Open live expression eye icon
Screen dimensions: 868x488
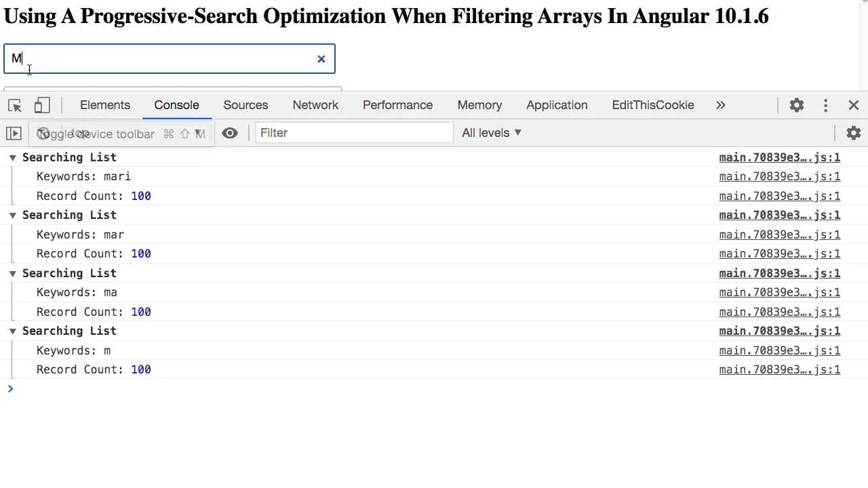pyautogui.click(x=230, y=134)
